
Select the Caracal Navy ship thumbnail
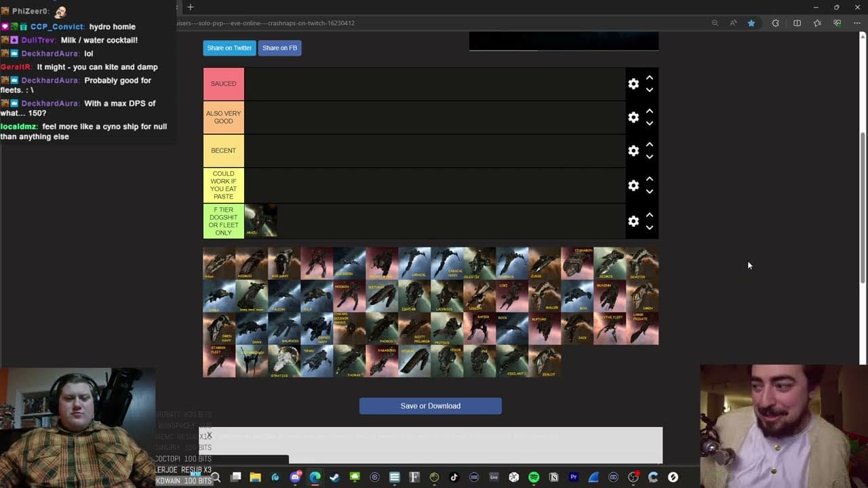[448, 264]
